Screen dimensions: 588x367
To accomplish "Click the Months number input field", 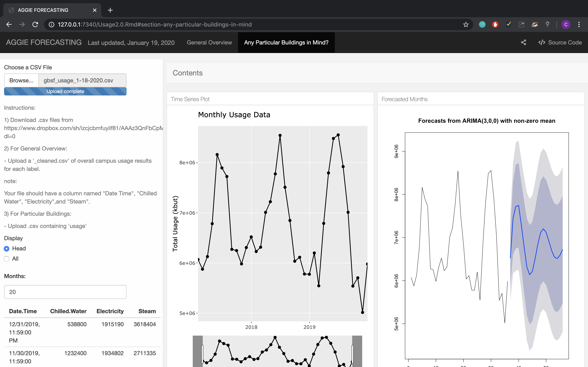I will (65, 292).
